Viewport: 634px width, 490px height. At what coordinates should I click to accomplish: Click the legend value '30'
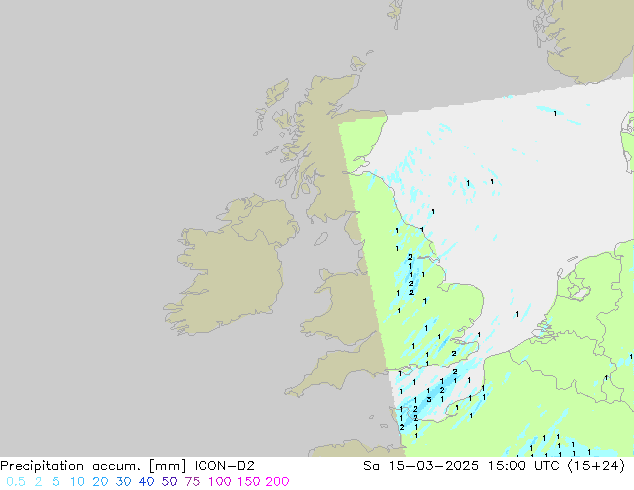coord(123,482)
